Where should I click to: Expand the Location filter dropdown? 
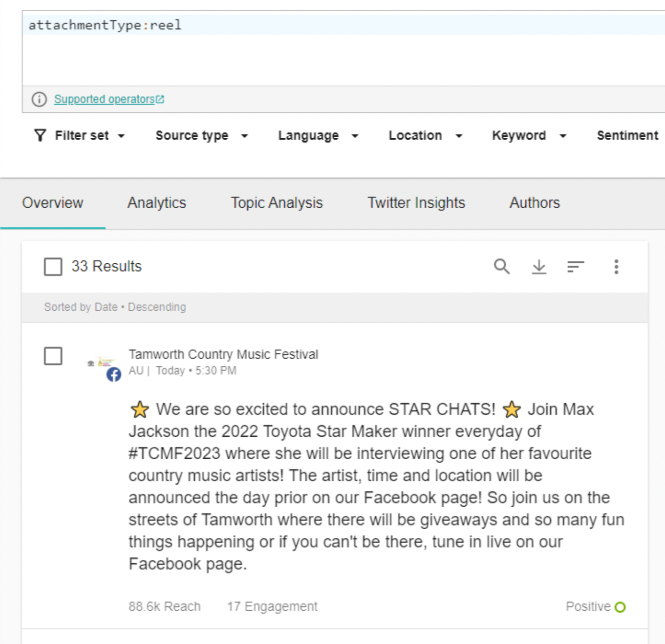click(x=426, y=135)
